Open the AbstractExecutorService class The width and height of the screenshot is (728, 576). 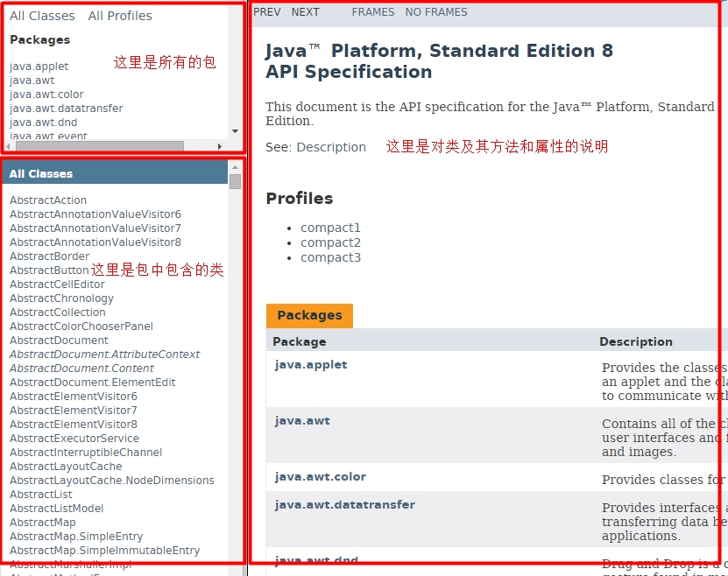click(x=74, y=439)
